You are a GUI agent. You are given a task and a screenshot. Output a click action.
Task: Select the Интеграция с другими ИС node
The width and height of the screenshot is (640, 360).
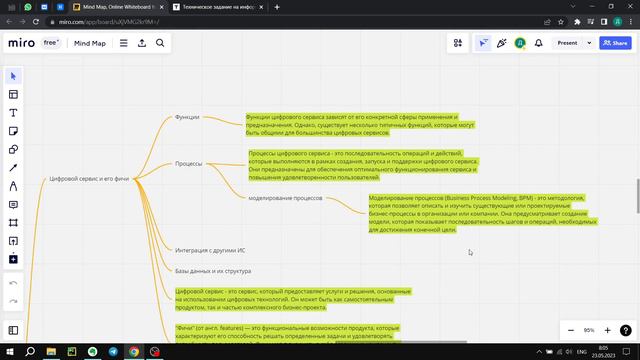click(210, 250)
